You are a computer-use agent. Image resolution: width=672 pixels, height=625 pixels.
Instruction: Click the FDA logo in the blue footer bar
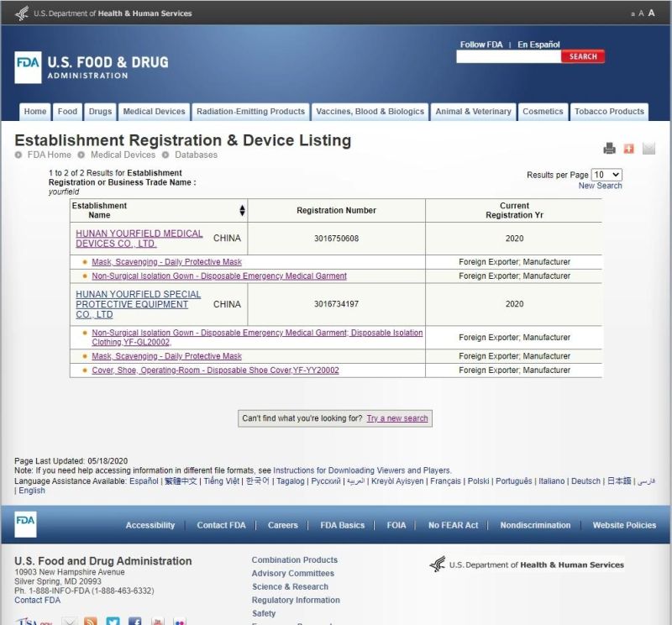[25, 524]
